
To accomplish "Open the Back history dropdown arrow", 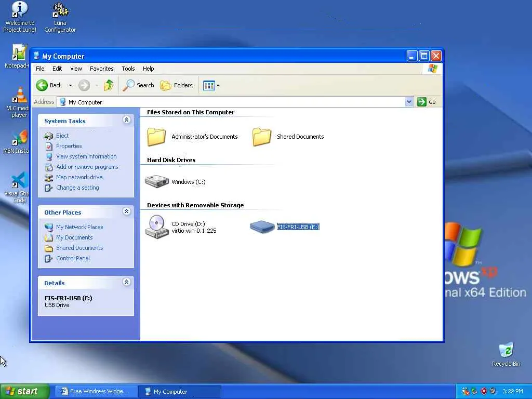I will pos(70,86).
